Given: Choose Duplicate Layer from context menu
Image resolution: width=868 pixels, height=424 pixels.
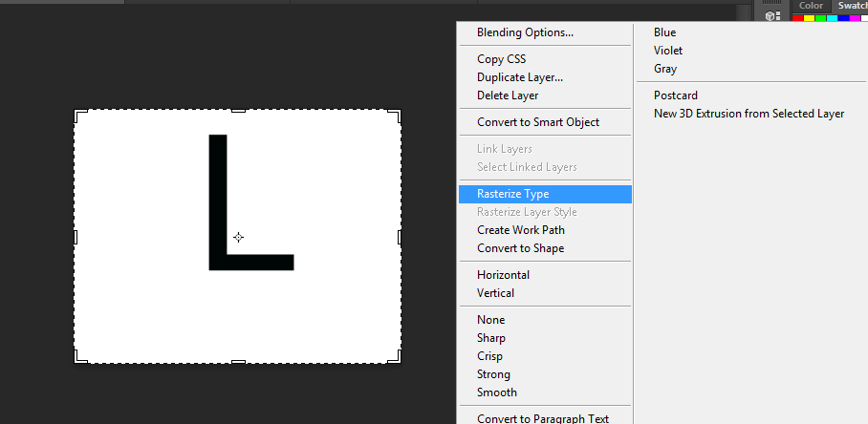Looking at the screenshot, I should (x=519, y=77).
